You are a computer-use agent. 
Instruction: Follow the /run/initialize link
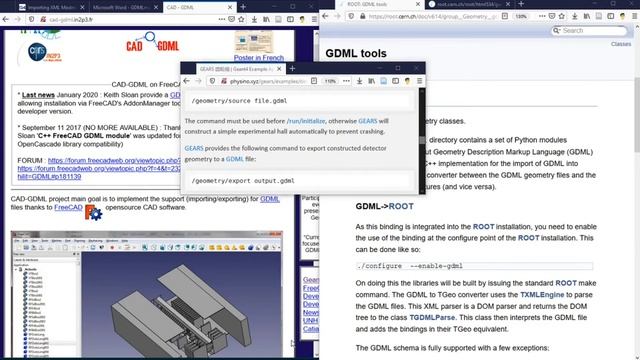[x=306, y=121]
